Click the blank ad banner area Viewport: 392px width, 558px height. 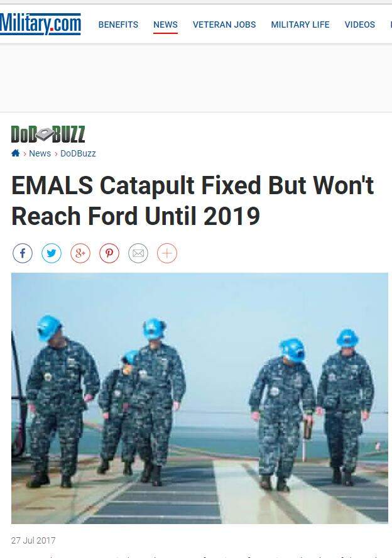point(196,78)
